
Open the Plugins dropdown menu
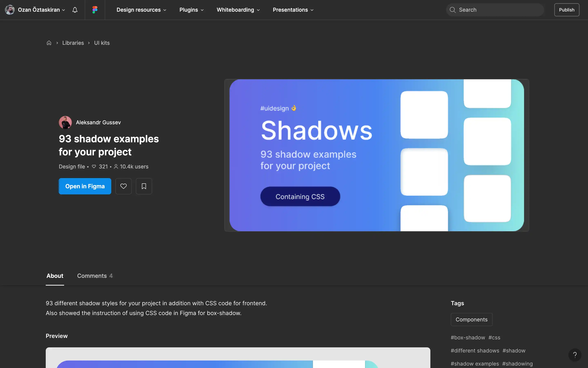coord(192,10)
